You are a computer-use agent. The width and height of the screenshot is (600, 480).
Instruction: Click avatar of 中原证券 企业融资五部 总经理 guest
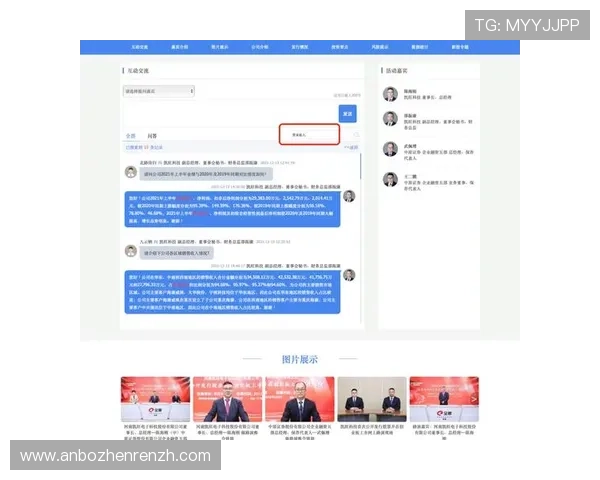point(390,149)
